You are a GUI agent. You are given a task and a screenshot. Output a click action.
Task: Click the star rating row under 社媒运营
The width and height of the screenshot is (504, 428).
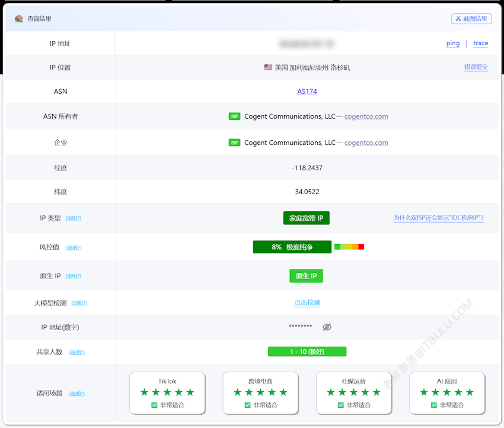(x=353, y=392)
